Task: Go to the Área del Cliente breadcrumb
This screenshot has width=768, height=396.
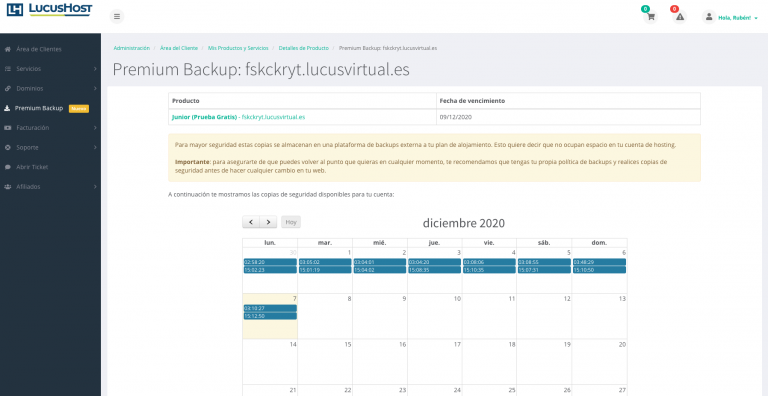Action: pyautogui.click(x=179, y=48)
